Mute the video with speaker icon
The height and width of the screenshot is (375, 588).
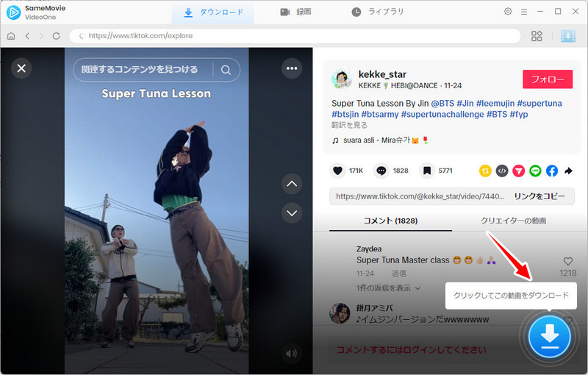291,353
